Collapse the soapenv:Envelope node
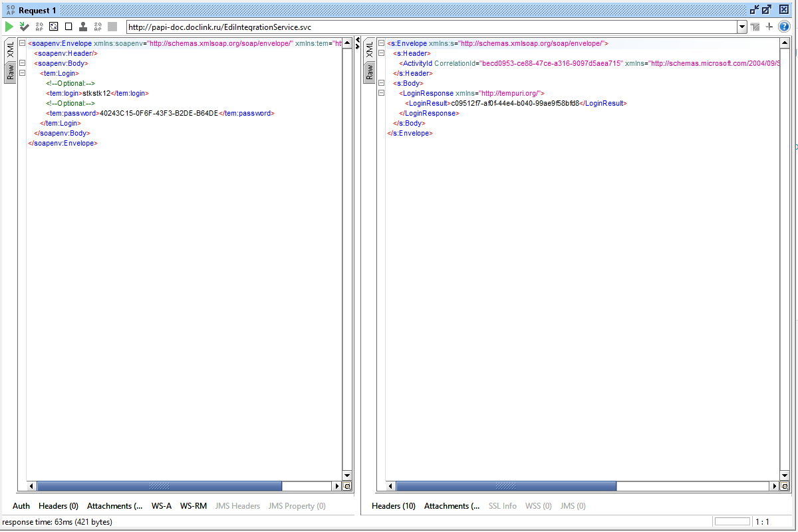This screenshot has height=532, width=798. click(x=22, y=43)
